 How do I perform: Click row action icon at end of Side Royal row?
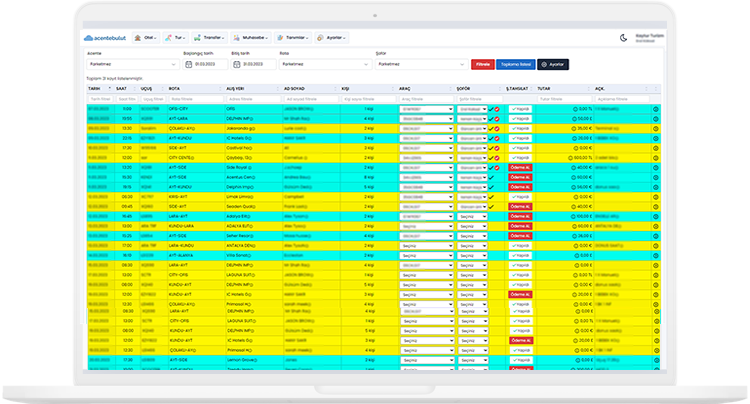click(x=656, y=168)
